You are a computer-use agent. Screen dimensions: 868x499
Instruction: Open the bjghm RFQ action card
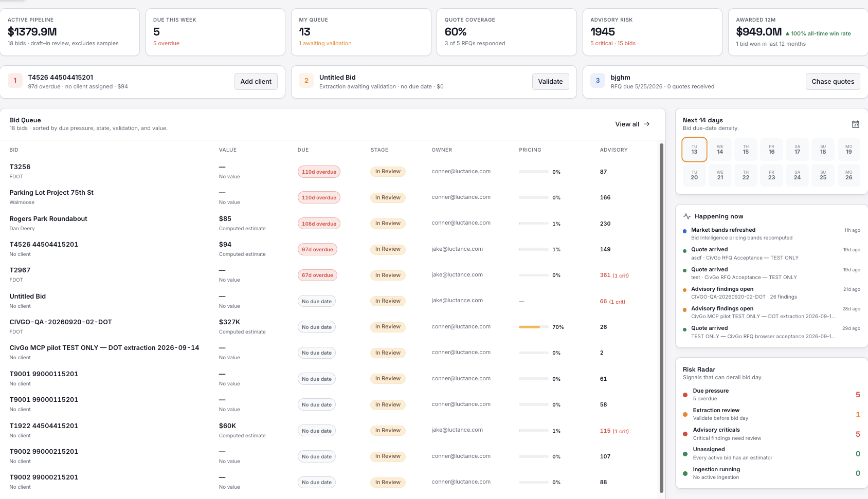click(x=725, y=82)
